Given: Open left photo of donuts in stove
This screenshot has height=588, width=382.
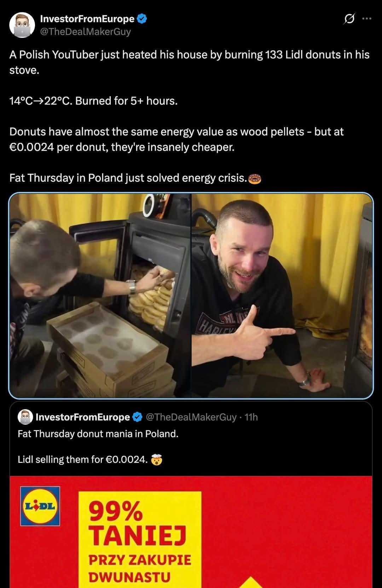Looking at the screenshot, I should coord(100,296).
